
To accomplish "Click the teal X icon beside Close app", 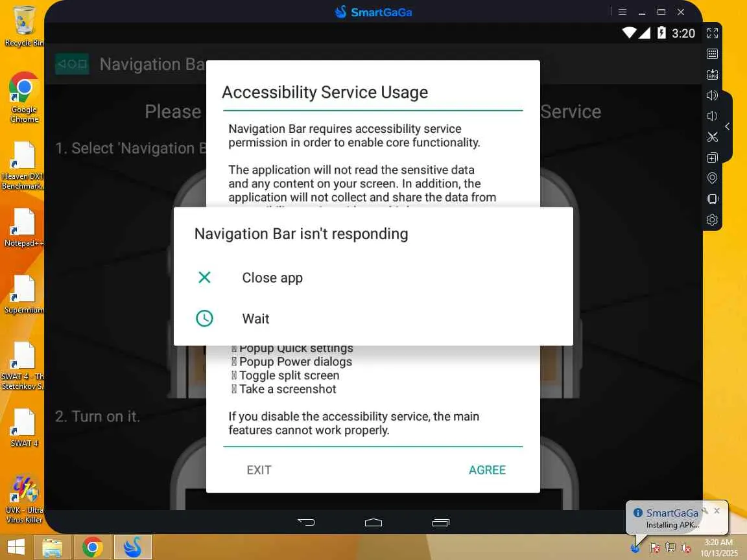I will click(x=204, y=277).
